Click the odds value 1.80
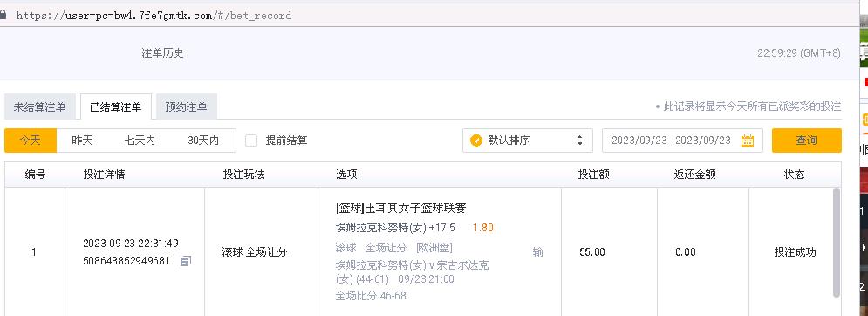This screenshot has height=316, width=868. pyautogui.click(x=482, y=228)
